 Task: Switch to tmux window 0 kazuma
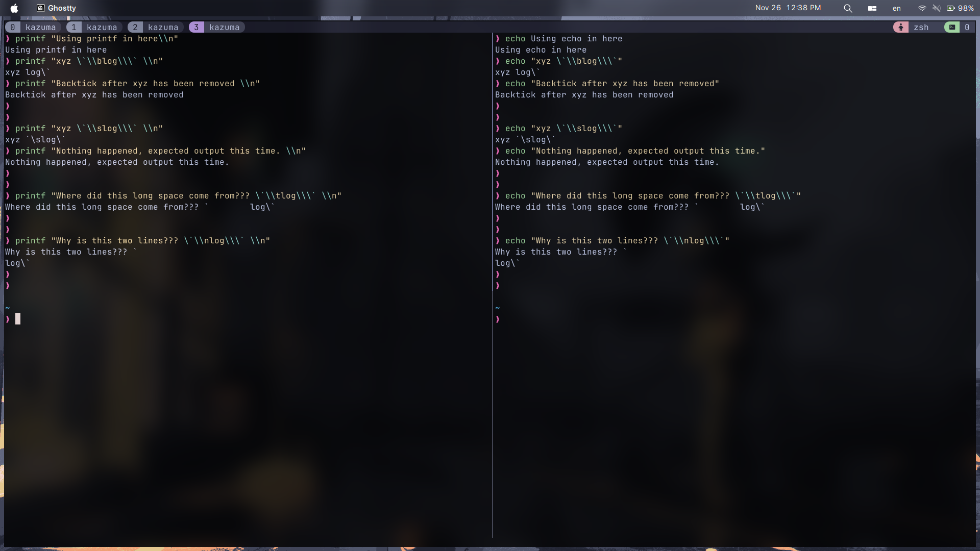tap(33, 28)
